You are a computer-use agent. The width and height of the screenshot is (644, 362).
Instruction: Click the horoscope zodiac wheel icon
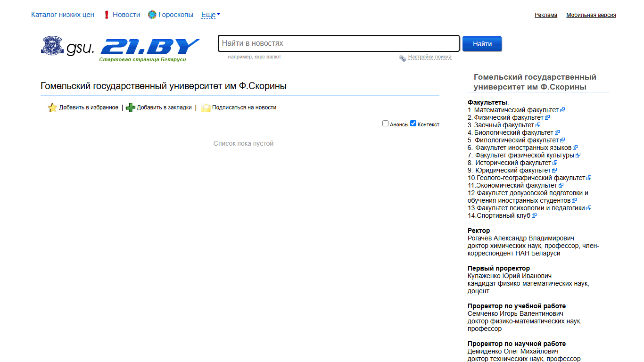(152, 15)
